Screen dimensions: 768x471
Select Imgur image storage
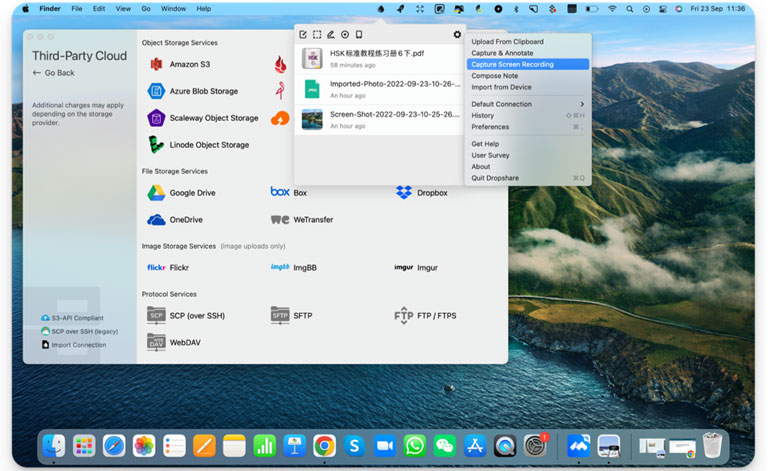pos(416,268)
